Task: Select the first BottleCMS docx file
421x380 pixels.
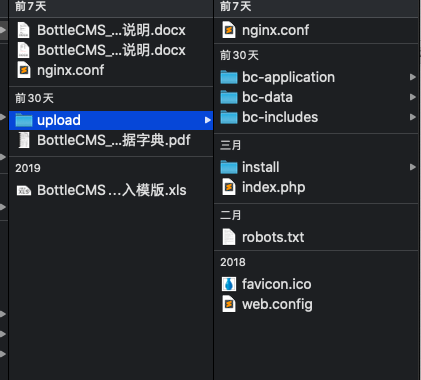Action: click(111, 30)
